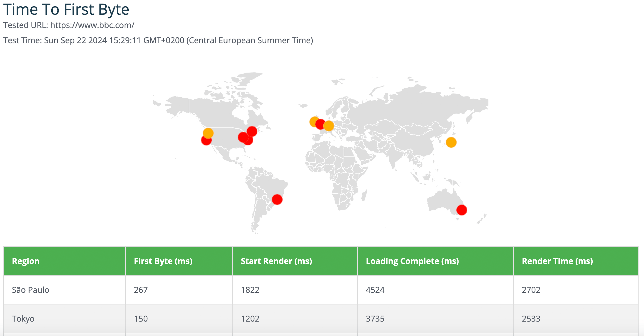The height and width of the screenshot is (336, 644).
Task: Click São Paulo render time value 2702
Action: click(x=531, y=290)
